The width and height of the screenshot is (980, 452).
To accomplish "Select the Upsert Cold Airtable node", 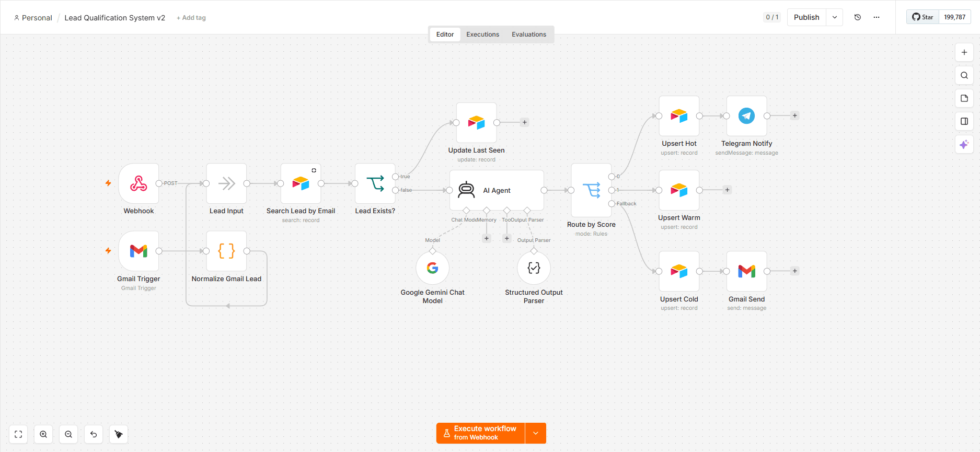I will click(x=679, y=271).
